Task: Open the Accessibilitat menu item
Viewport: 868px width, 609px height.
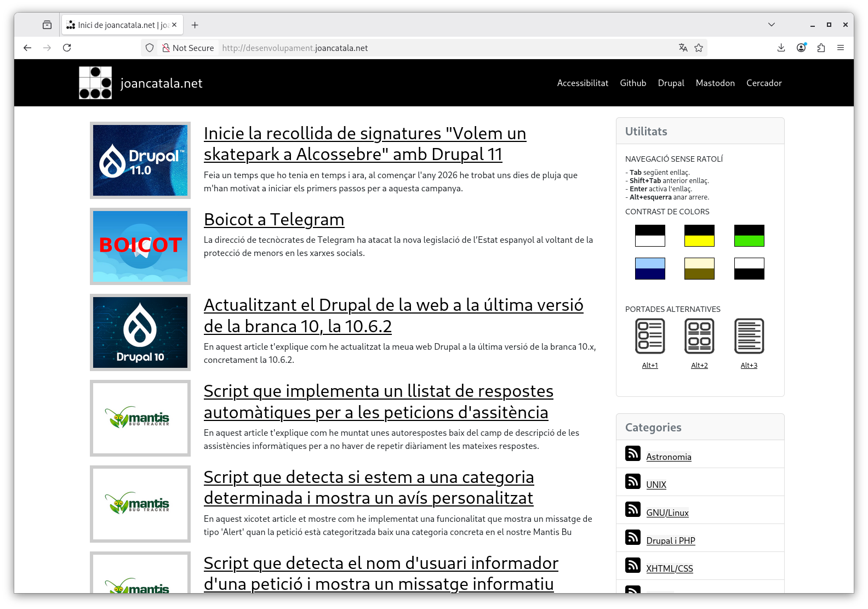Action: [x=583, y=83]
